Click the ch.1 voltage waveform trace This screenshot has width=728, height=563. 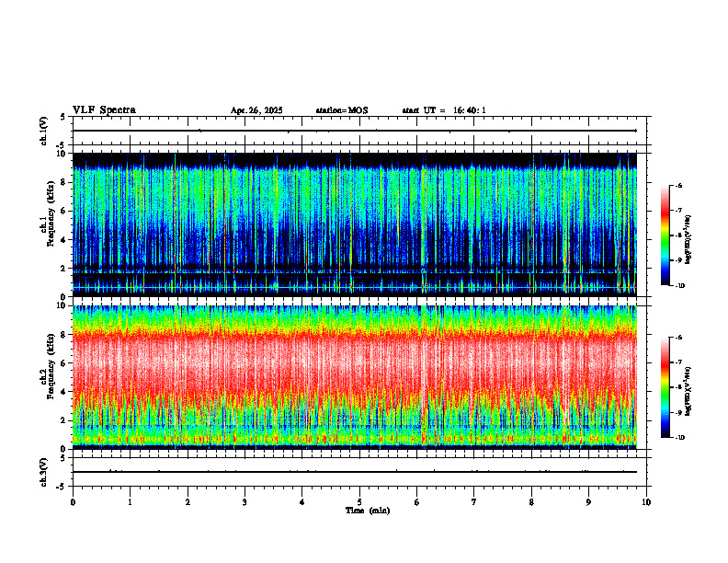click(355, 131)
